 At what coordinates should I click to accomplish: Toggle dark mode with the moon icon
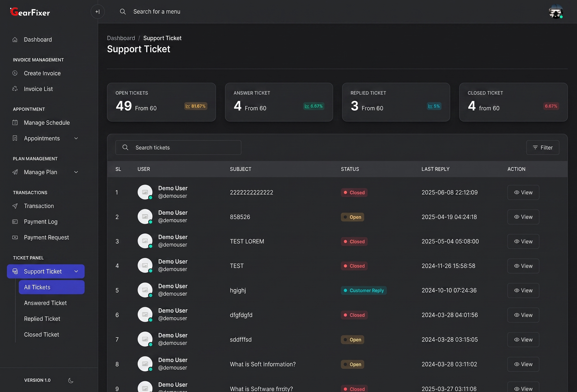pos(71,380)
